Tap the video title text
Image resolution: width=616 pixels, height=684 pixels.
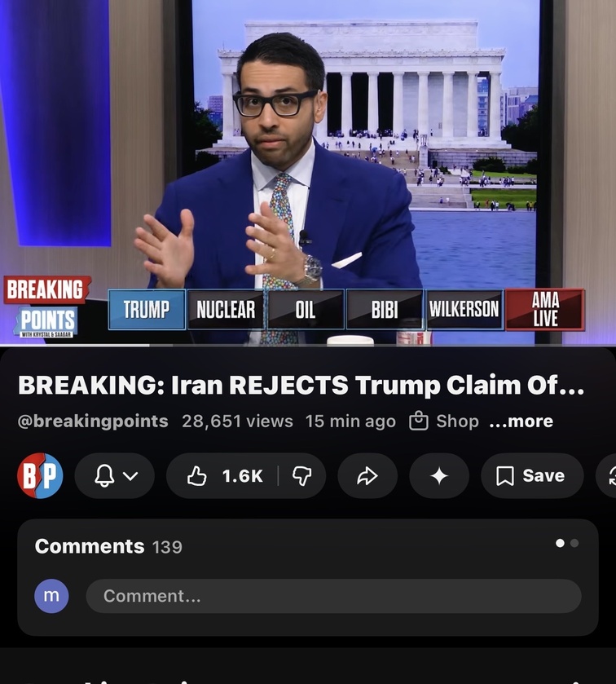301,385
